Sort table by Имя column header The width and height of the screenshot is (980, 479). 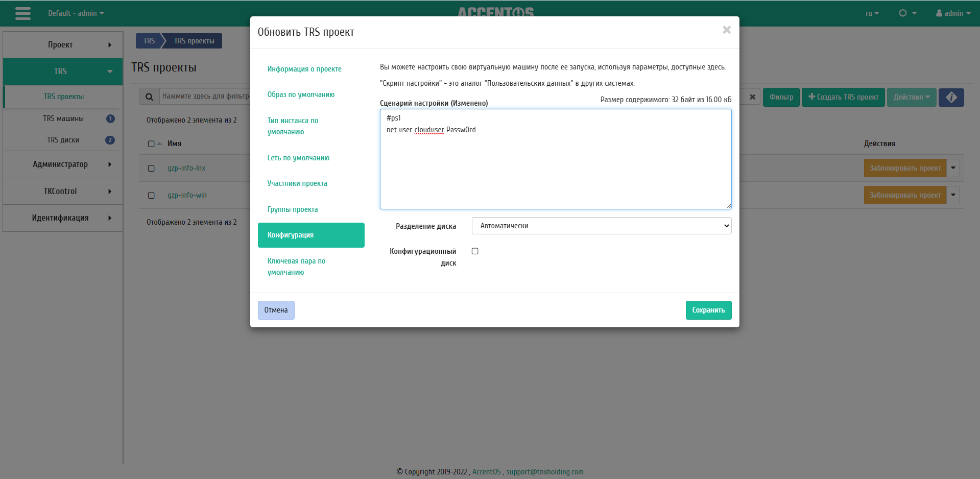tap(174, 143)
